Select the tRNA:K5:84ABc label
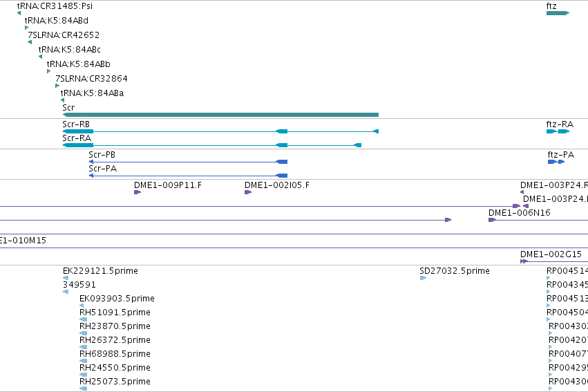 point(69,50)
